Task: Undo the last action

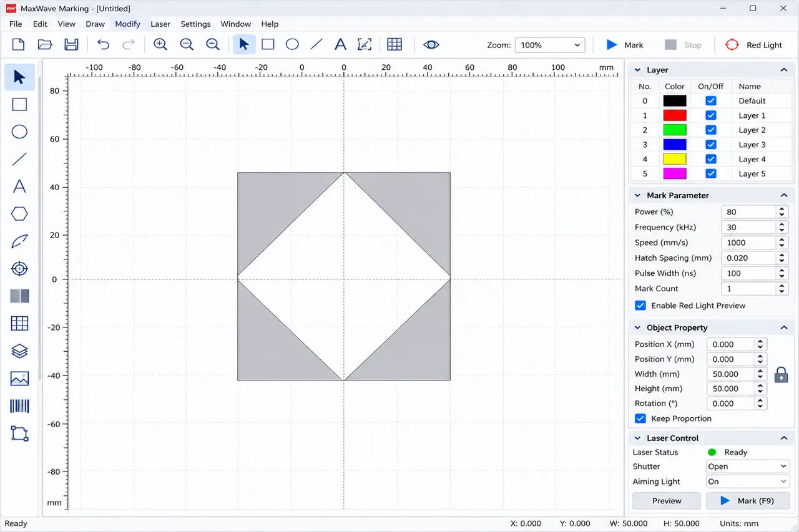Action: (x=103, y=44)
